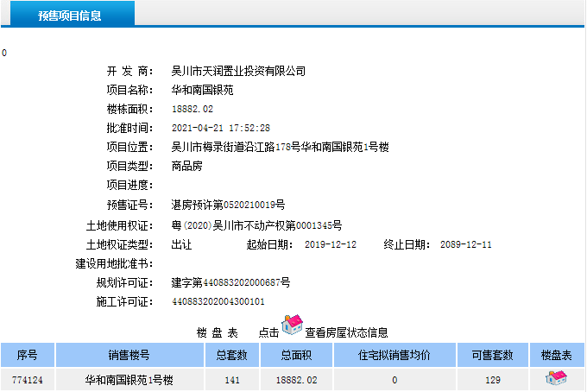Click project type value 商品房
Image resolution: width=587 pixels, height=392 pixels.
pyautogui.click(x=186, y=166)
